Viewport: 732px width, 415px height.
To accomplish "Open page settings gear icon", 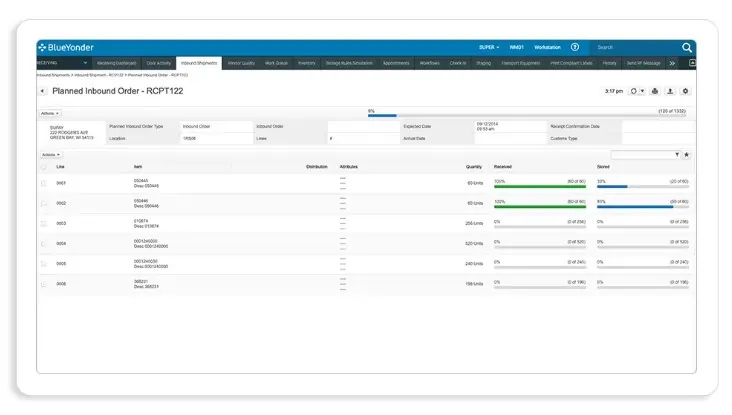I will coord(685,91).
